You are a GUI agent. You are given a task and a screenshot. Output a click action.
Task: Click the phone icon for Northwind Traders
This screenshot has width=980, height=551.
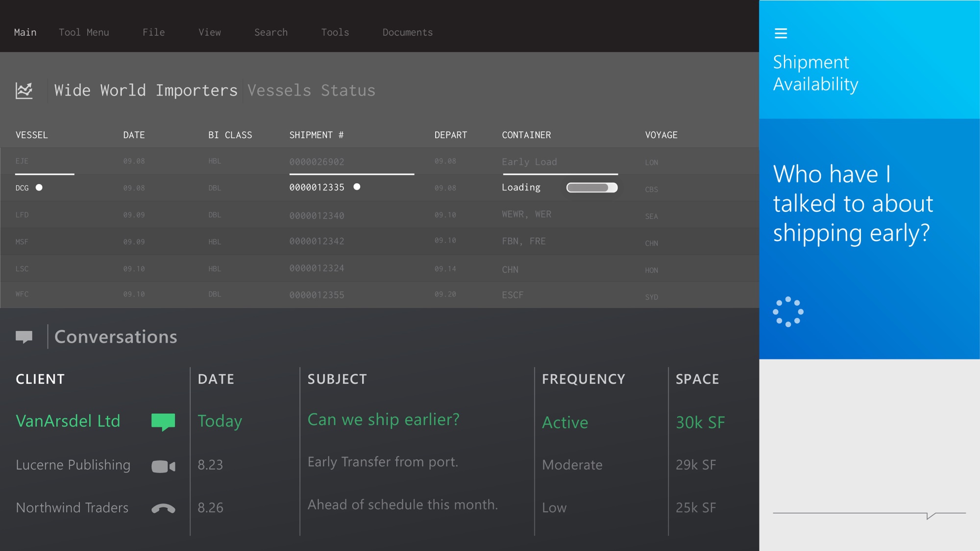163,508
